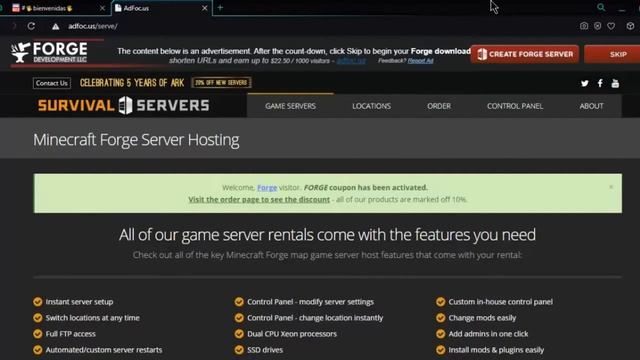Click checkmark icon beside Instant server setup
The width and height of the screenshot is (640, 360).
pyautogui.click(x=38, y=302)
